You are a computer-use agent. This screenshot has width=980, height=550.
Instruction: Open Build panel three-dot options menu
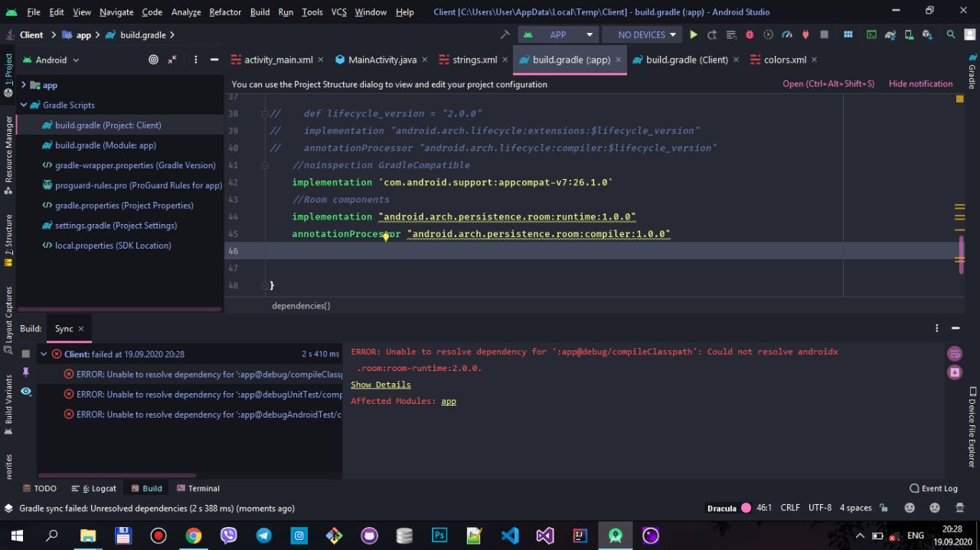(x=936, y=328)
